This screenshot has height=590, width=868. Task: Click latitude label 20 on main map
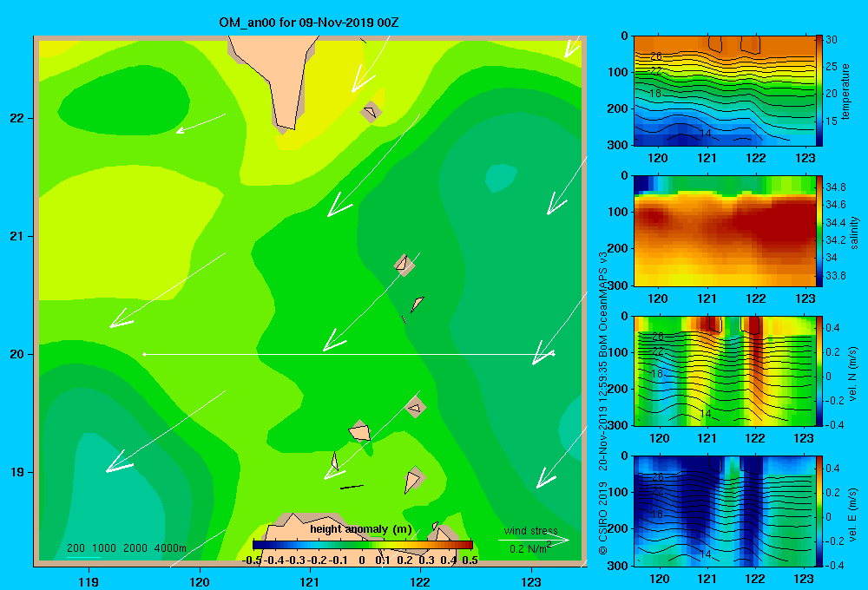click(17, 354)
